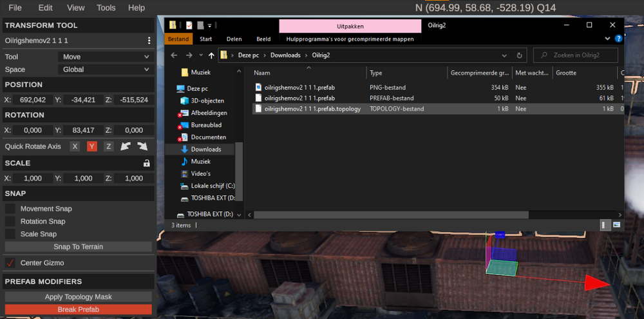Go up one folder level in Explorer
Image resolution: width=644 pixels, height=319 pixels.
click(x=211, y=55)
